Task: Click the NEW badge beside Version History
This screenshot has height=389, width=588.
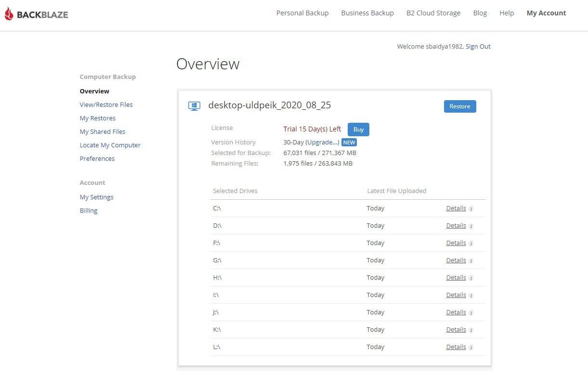Action: 349,143
